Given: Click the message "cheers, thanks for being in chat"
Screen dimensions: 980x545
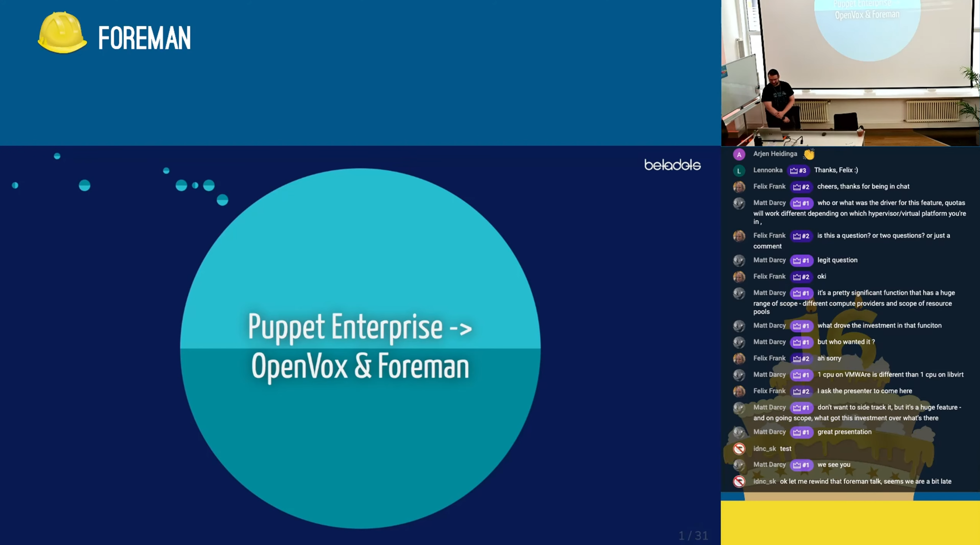Looking at the screenshot, I should click(863, 187).
